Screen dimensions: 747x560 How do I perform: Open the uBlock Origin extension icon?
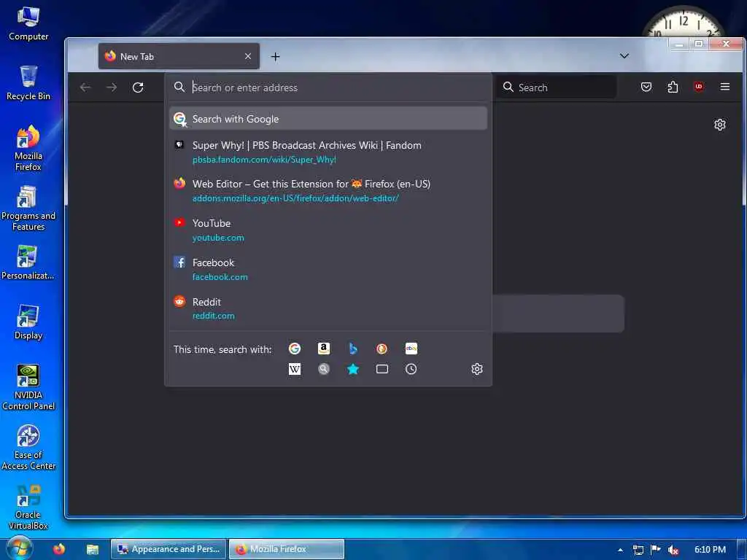coord(699,87)
